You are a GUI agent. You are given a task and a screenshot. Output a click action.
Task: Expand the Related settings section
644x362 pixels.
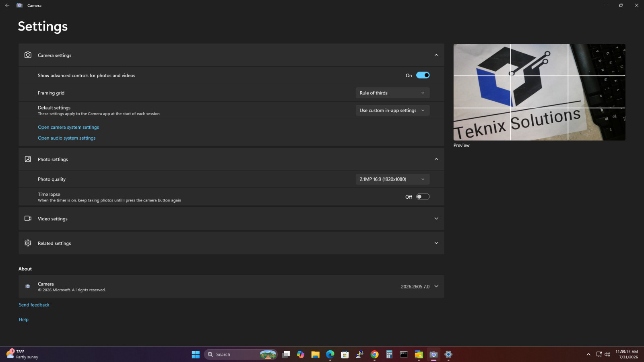click(x=436, y=243)
